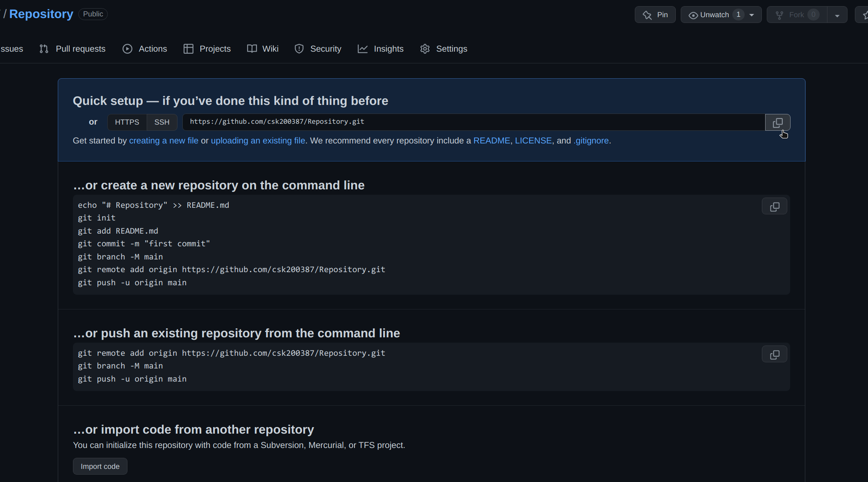Click the watchers count badge showing 1

738,15
